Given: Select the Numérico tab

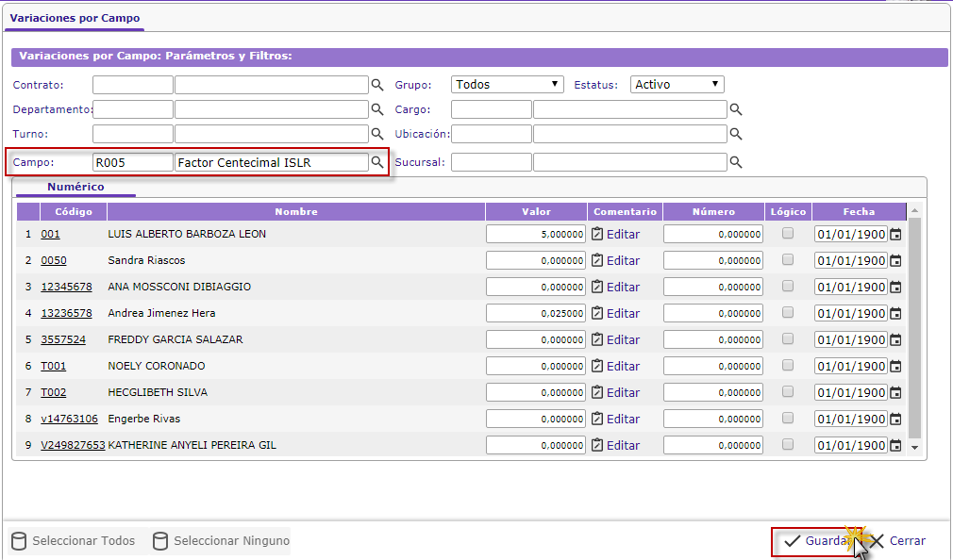Looking at the screenshot, I should pyautogui.click(x=75, y=187).
